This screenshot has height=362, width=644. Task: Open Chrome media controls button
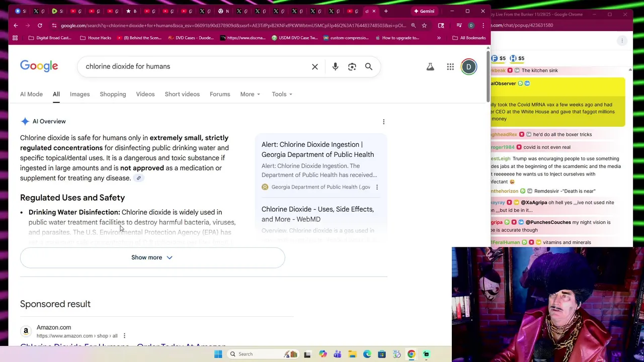459,25
